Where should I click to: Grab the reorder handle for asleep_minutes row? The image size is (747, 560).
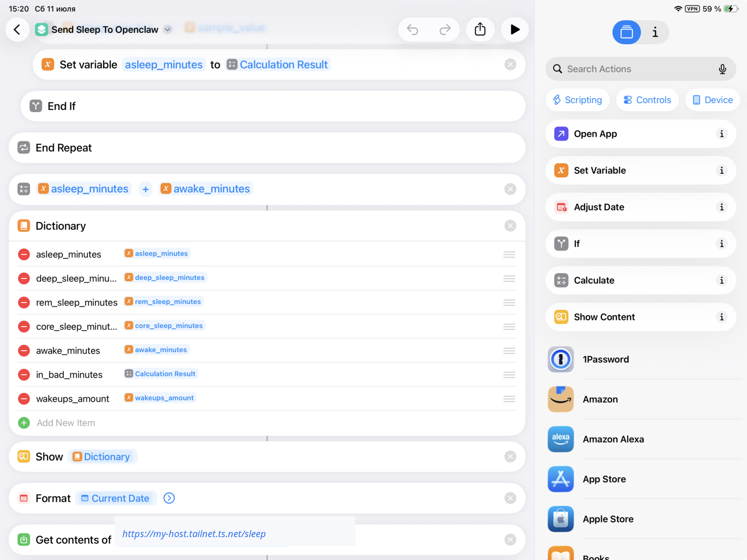(x=509, y=255)
